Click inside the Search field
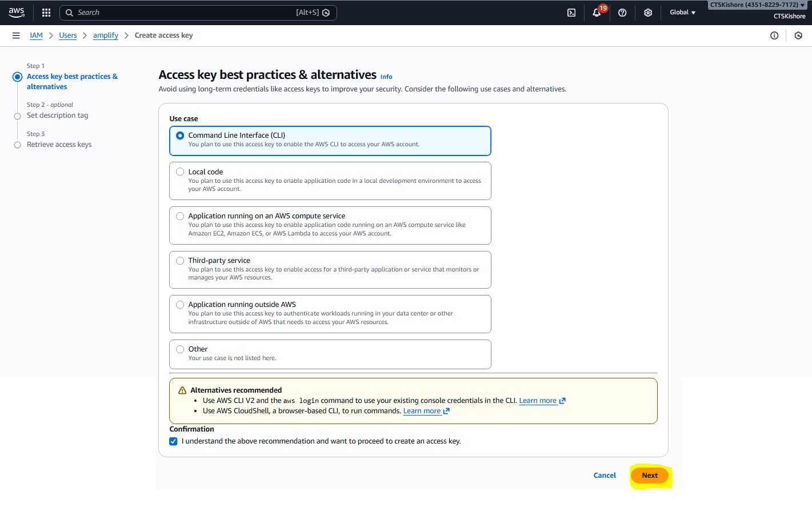This screenshot has width=812, height=519. 183,13
